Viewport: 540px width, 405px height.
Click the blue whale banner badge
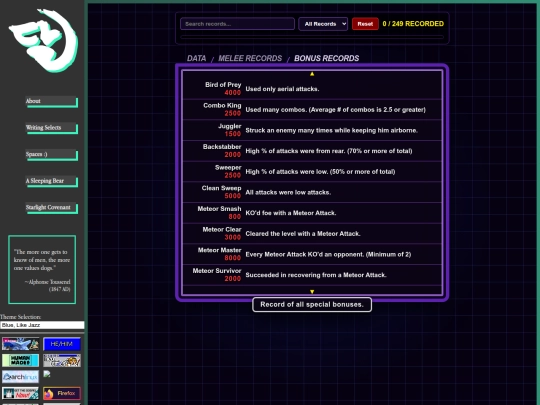point(20,344)
